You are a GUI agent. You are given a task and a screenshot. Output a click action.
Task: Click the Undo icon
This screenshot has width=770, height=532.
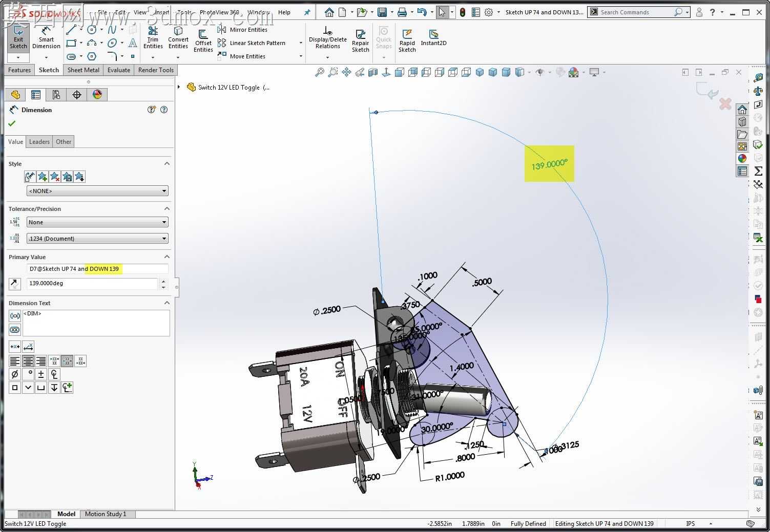pos(422,12)
